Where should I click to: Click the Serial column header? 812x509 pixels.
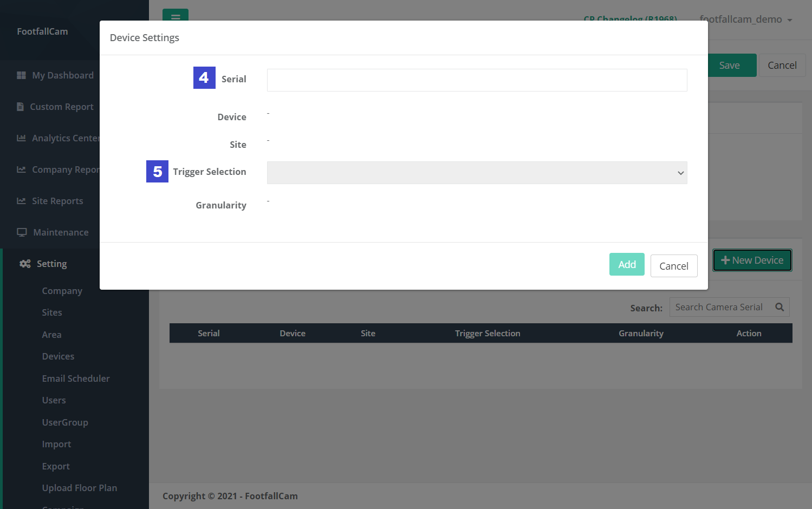point(209,334)
